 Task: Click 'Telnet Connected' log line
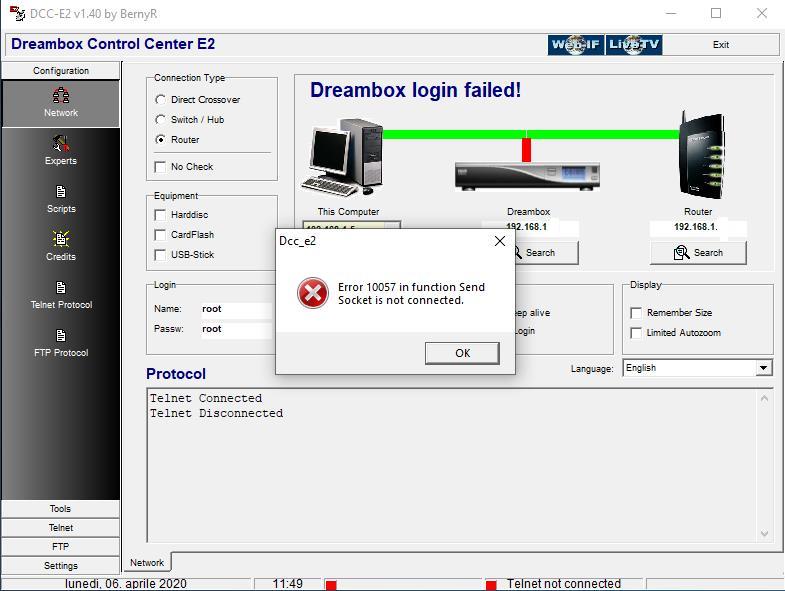[x=206, y=398]
